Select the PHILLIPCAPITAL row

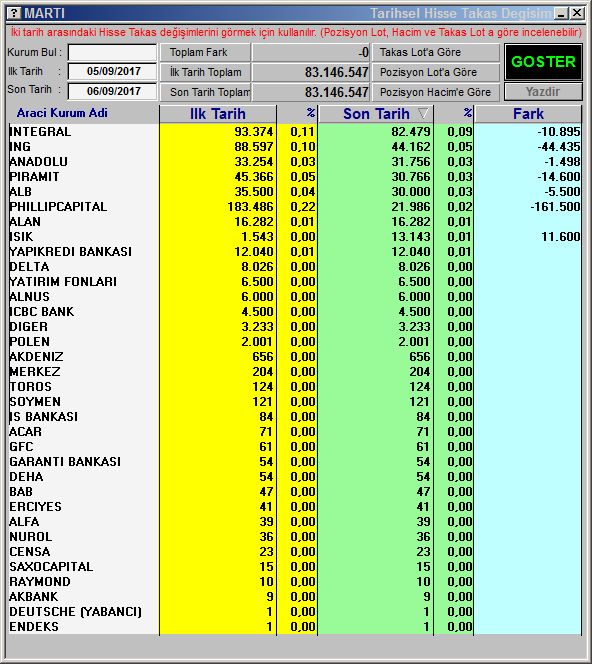click(295, 207)
